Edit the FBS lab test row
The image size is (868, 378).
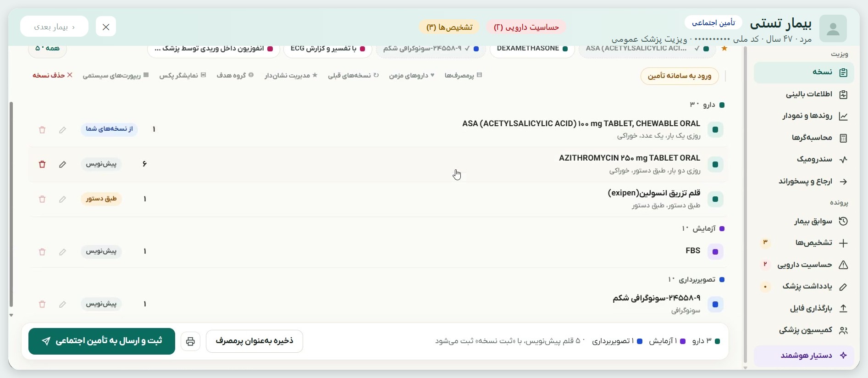pos(62,252)
